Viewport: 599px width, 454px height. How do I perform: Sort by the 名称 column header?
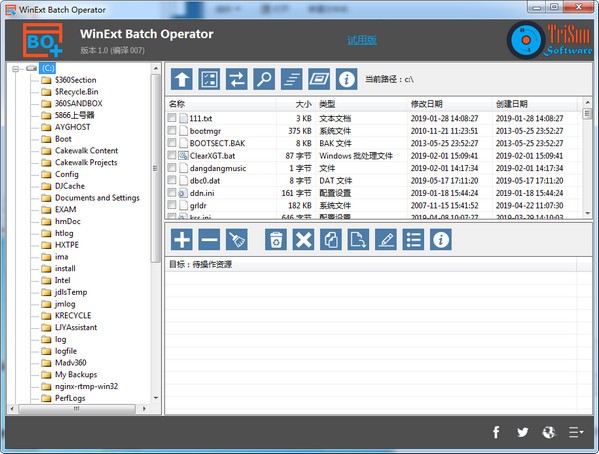point(221,104)
